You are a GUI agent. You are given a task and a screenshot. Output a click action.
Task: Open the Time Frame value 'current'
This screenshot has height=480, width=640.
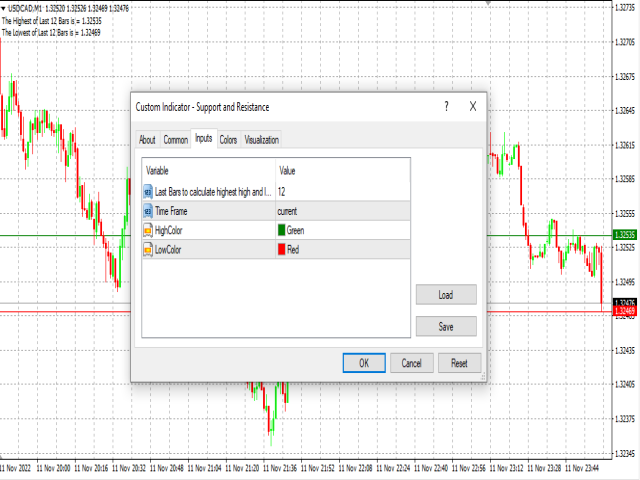point(343,211)
